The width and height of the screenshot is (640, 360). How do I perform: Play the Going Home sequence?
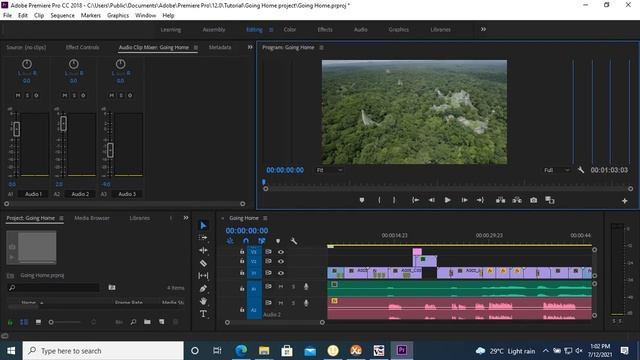coord(448,200)
